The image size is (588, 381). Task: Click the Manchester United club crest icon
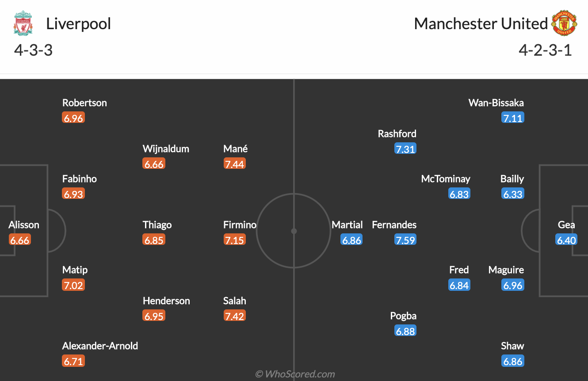[565, 23]
